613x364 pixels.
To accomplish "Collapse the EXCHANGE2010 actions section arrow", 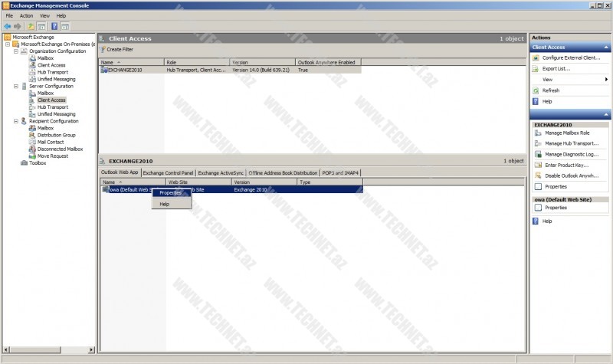I will pyautogui.click(x=606, y=114).
